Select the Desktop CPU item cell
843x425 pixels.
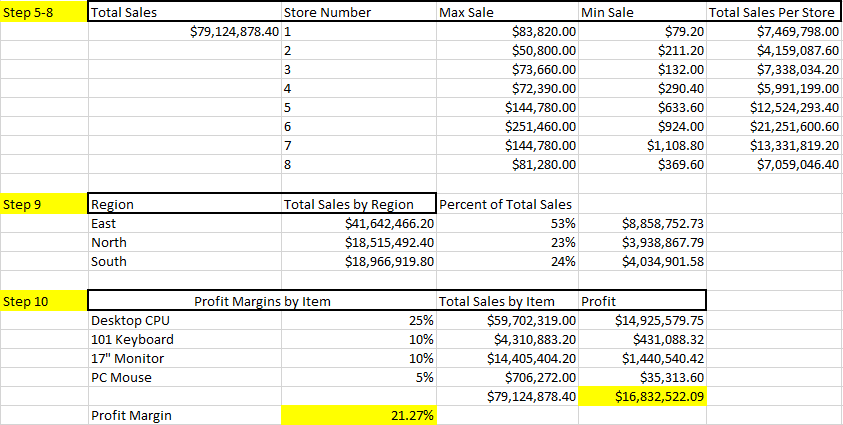coord(185,320)
